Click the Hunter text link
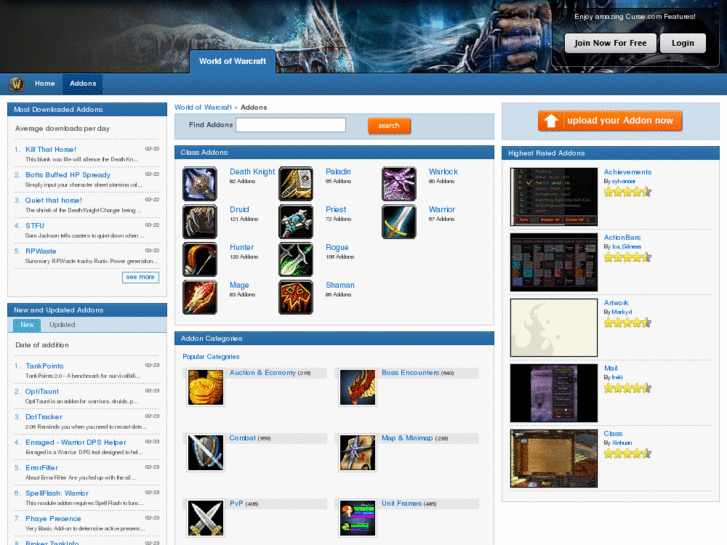The image size is (727, 545). pyautogui.click(x=242, y=247)
